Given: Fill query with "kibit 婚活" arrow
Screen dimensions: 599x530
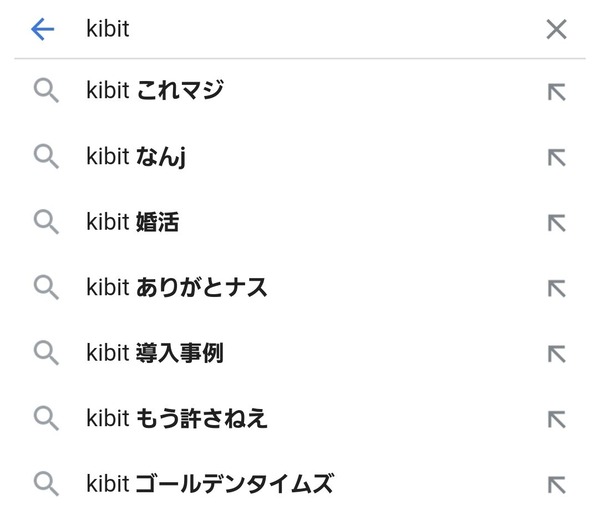Looking at the screenshot, I should click(557, 223).
